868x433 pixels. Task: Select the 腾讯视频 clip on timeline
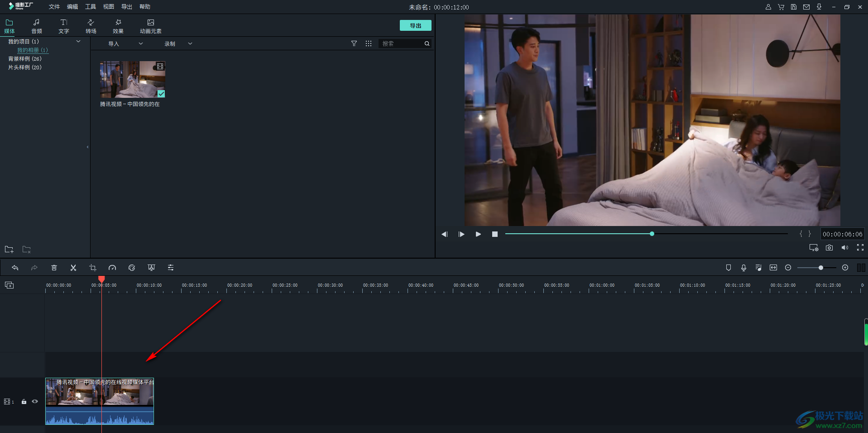(100, 401)
